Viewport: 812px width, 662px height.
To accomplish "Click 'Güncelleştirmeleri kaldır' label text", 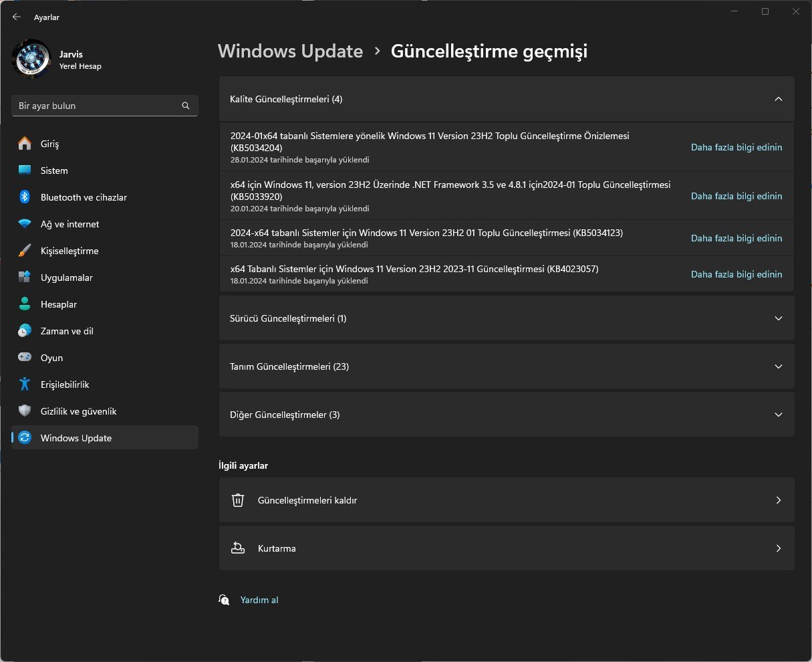I will click(307, 500).
